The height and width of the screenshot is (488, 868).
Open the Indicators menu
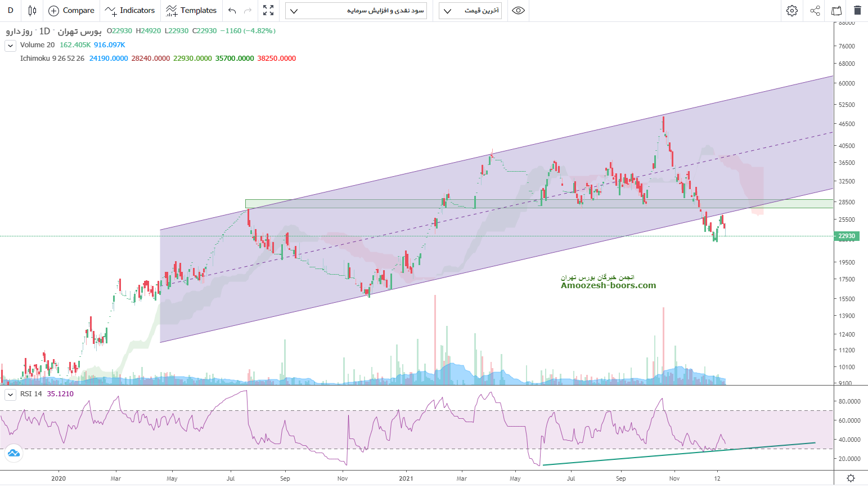pos(130,11)
